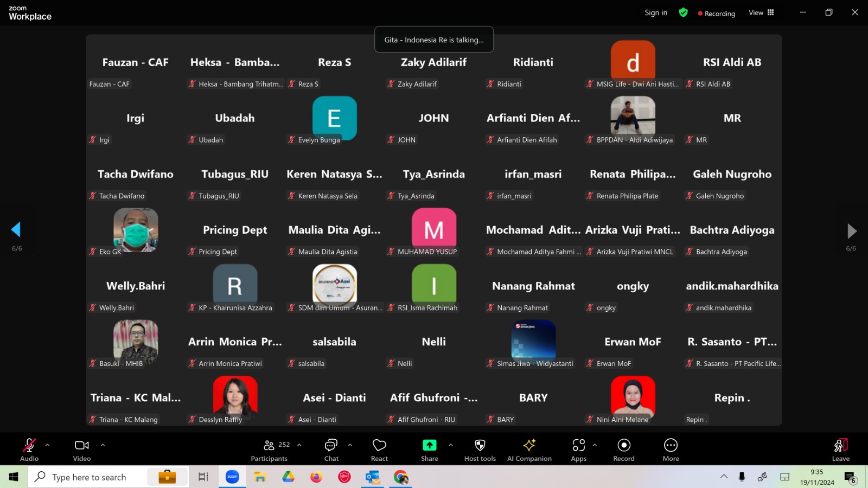Screen dimensions: 868x488
Task: Expand share options arrow next to Share
Action: click(450, 445)
